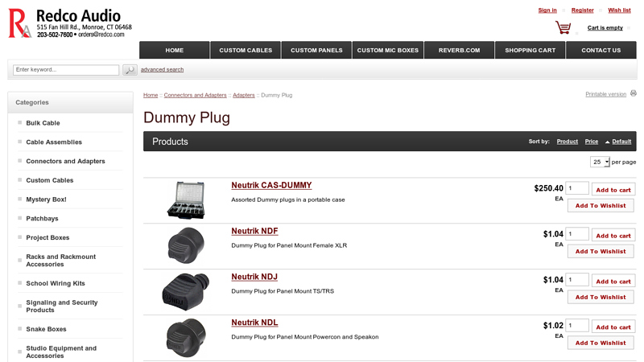644x362 pixels.
Task: Open Racks and Rackmount Accessories category
Action: coord(61,261)
